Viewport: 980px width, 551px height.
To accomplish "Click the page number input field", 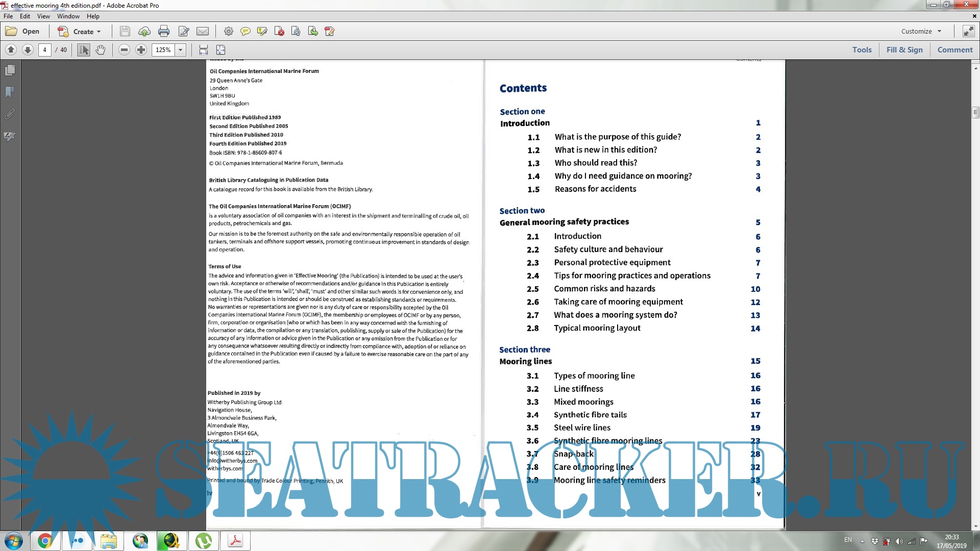I will click(45, 50).
